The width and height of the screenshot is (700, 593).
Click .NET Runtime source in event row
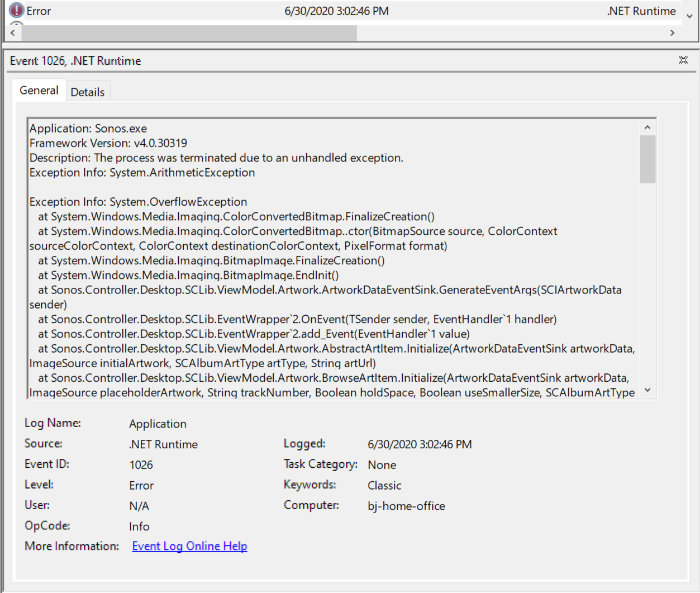pos(641,11)
